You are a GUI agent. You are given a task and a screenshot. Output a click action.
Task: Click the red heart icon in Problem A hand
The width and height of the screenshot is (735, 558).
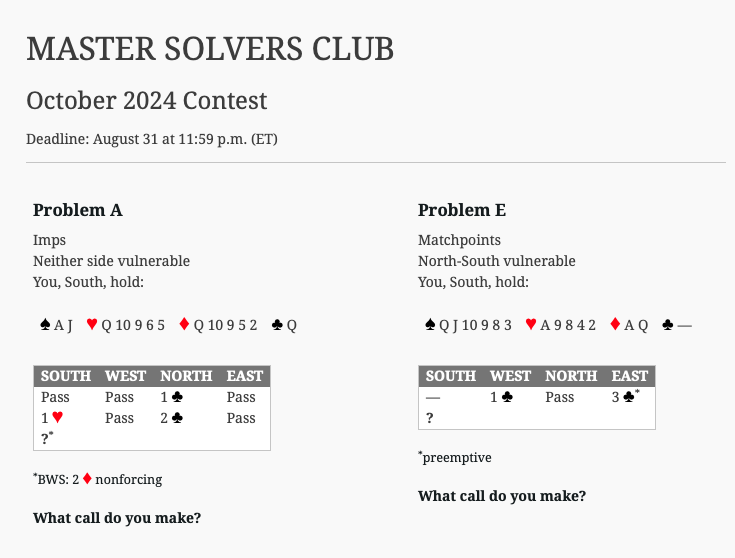pyautogui.click(x=92, y=324)
